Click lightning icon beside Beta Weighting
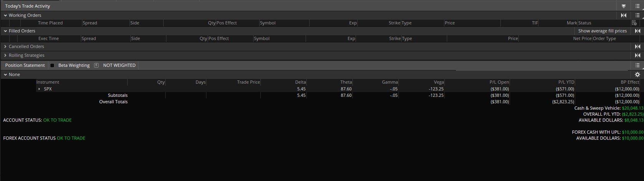 tap(96, 65)
